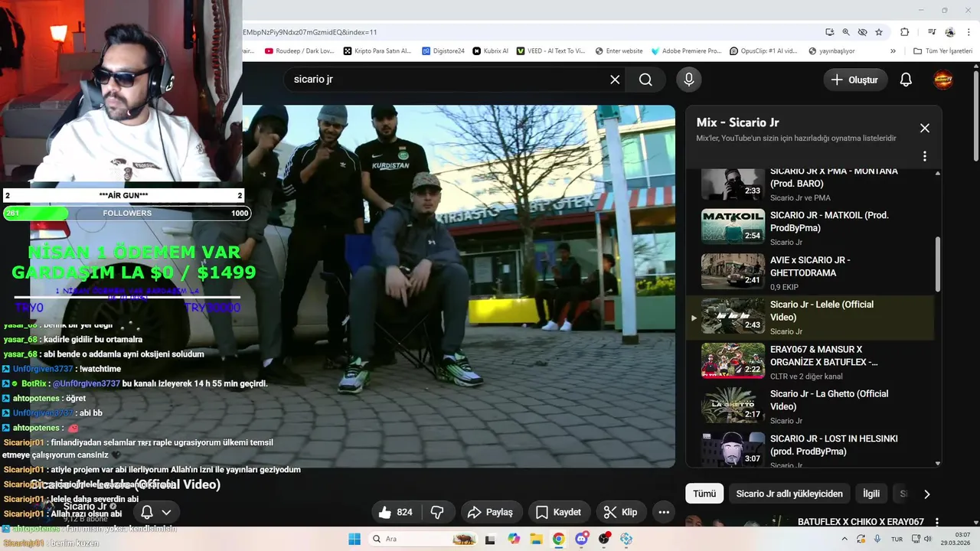Click the crossed-eye tracking protection icon

pos(863,32)
